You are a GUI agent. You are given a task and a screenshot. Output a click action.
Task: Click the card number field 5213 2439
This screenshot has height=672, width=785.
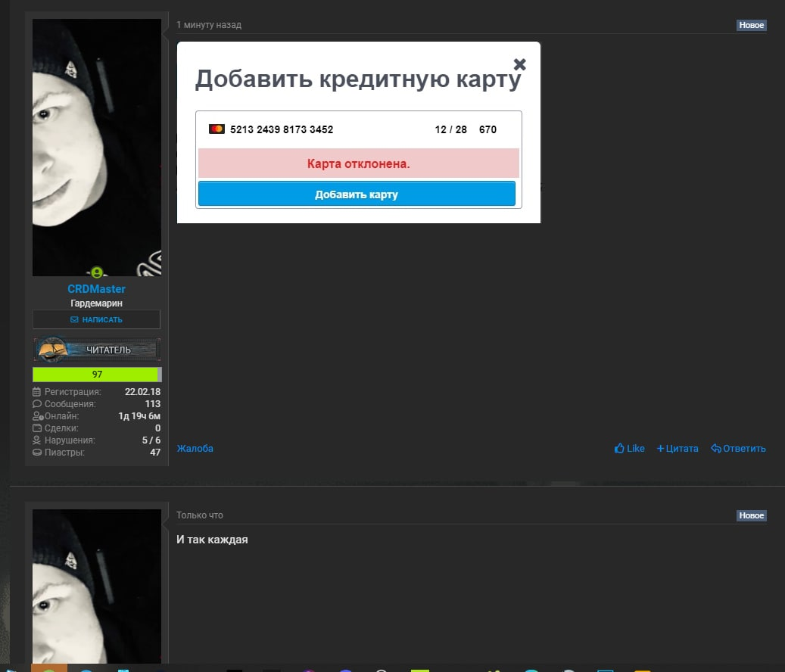pos(282,129)
